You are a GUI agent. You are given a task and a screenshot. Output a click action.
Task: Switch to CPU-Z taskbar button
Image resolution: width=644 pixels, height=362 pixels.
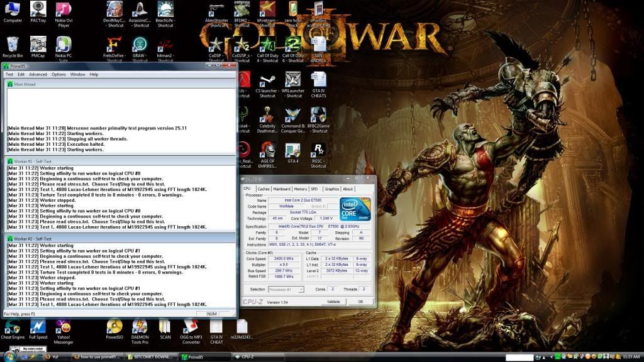258,357
